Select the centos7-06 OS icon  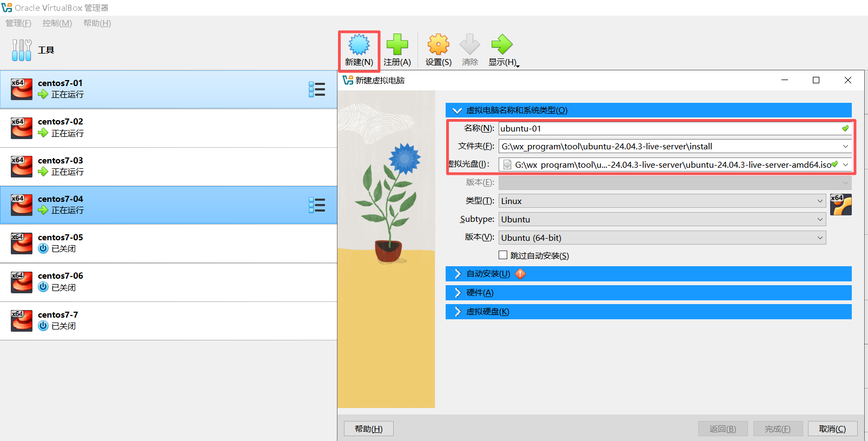click(x=22, y=282)
